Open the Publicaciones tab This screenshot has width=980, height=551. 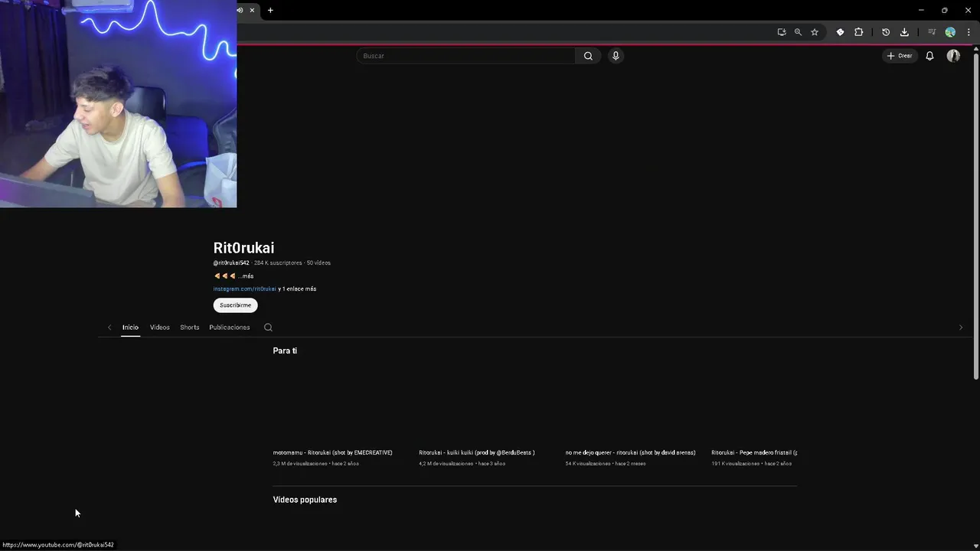pyautogui.click(x=230, y=328)
